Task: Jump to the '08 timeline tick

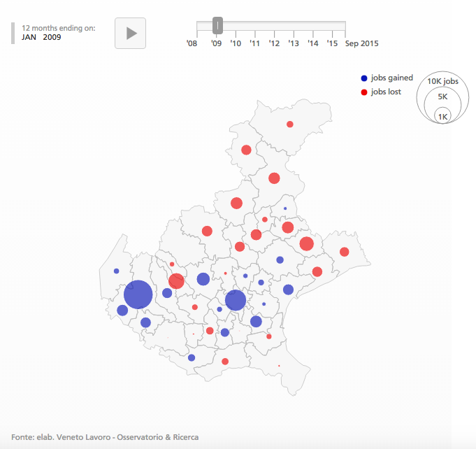Action: 192,43
